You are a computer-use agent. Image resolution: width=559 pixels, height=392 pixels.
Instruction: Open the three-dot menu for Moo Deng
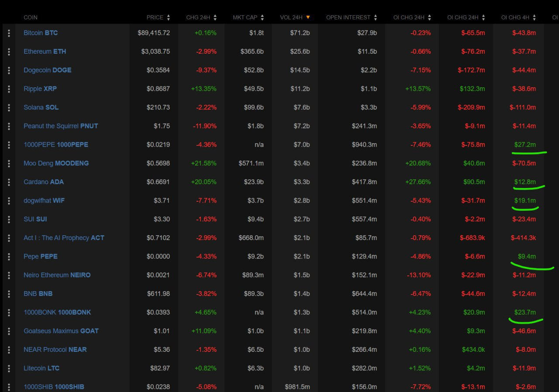pos(9,163)
